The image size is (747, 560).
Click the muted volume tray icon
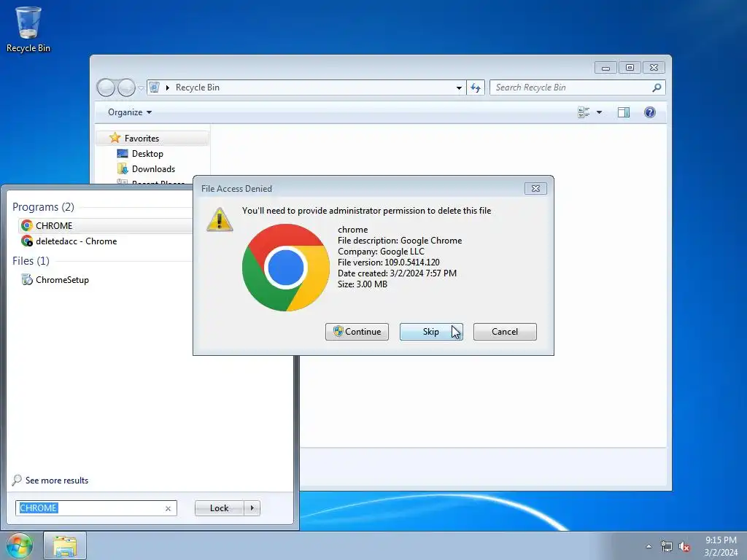[684, 546]
